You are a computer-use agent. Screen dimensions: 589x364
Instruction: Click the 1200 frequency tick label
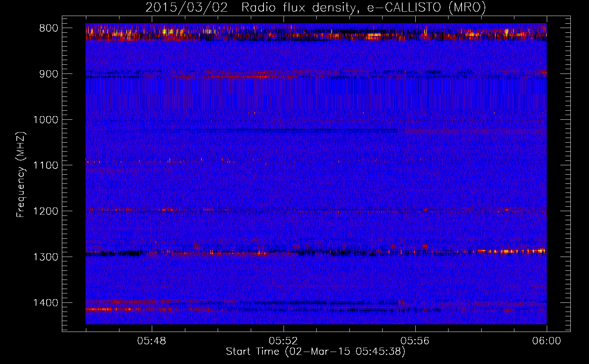point(46,211)
